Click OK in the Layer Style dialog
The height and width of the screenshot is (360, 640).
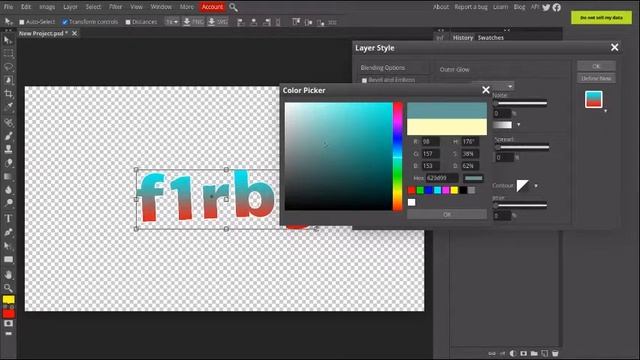pos(596,66)
